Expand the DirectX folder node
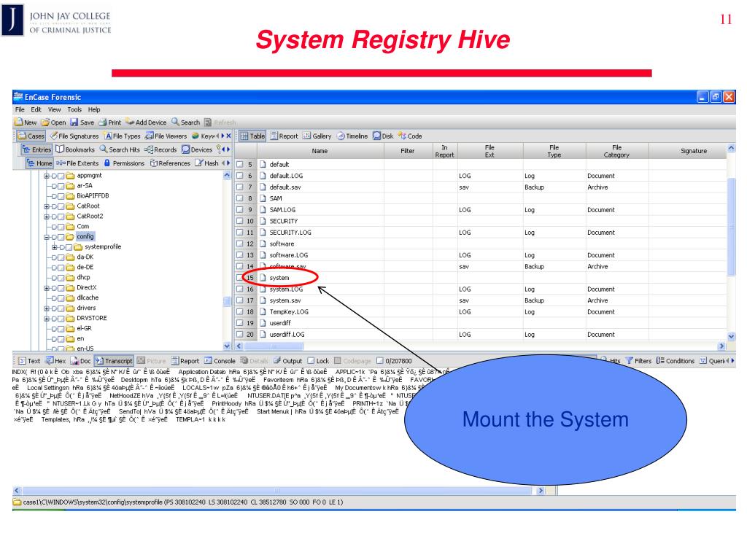 (x=46, y=288)
